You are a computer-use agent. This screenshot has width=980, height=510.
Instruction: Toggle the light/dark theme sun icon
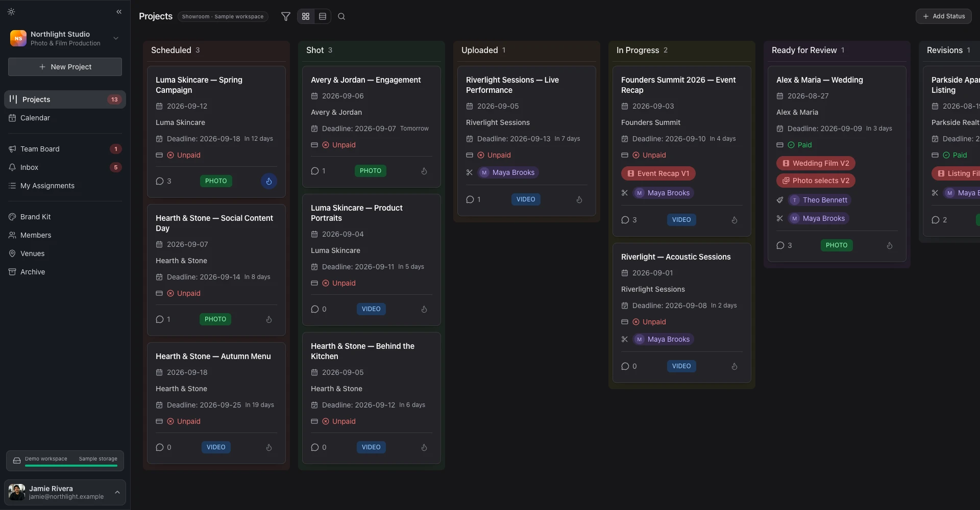[11, 12]
